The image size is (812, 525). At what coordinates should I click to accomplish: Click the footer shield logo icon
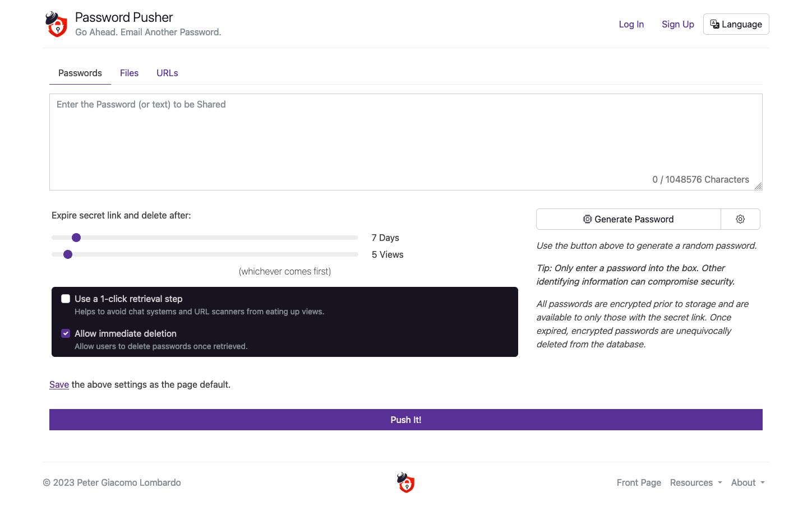(405, 482)
